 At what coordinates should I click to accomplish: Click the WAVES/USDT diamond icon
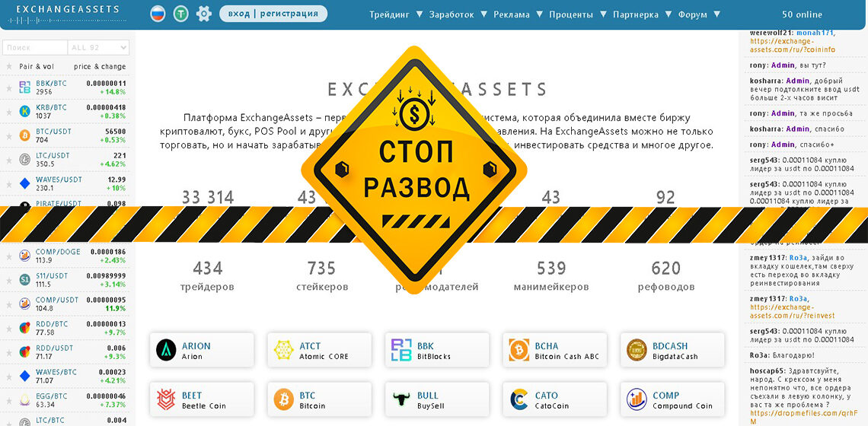(25, 183)
